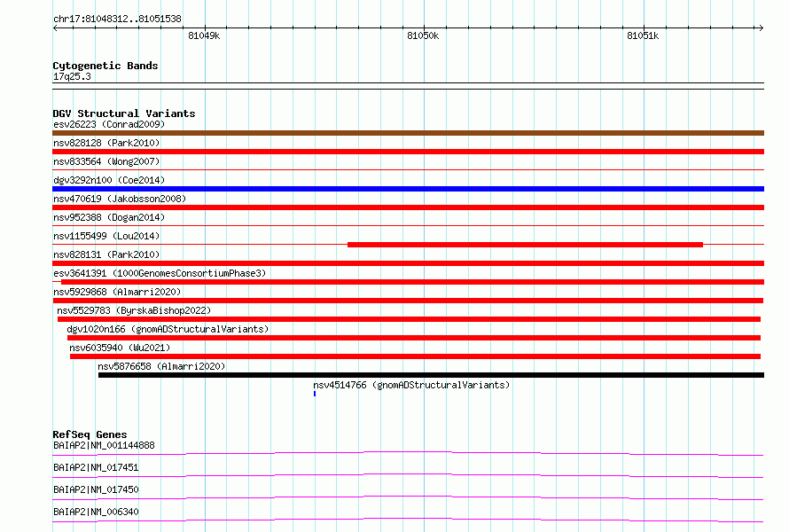
Task: Click the BAIAP2|NM_006340 gene label
Action: click(96, 512)
